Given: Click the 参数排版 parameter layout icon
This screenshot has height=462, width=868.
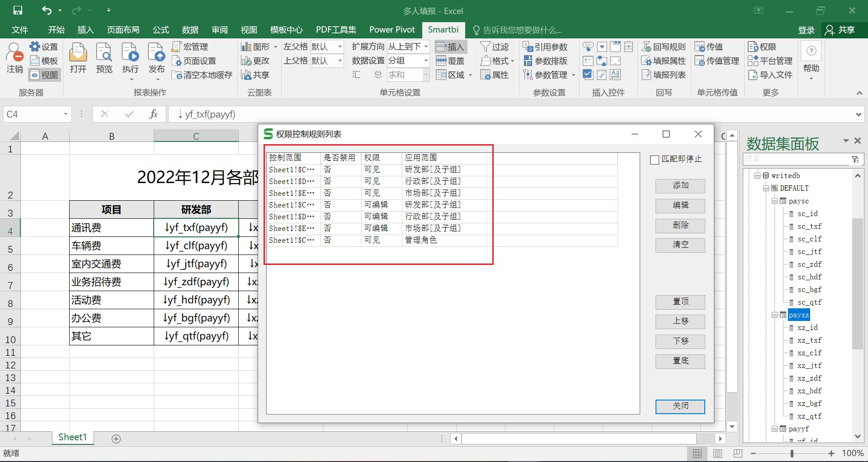Looking at the screenshot, I should click(x=545, y=61).
